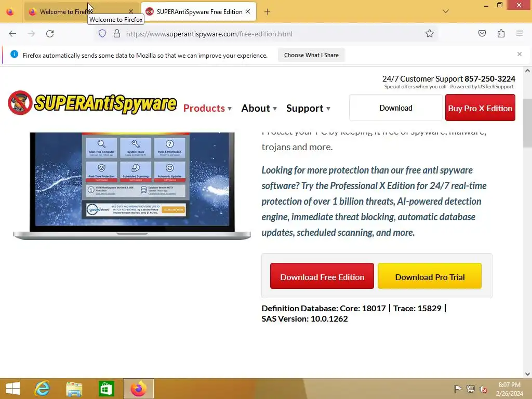Click the Choose What I Share button
Image resolution: width=532 pixels, height=399 pixels.
coord(311,55)
